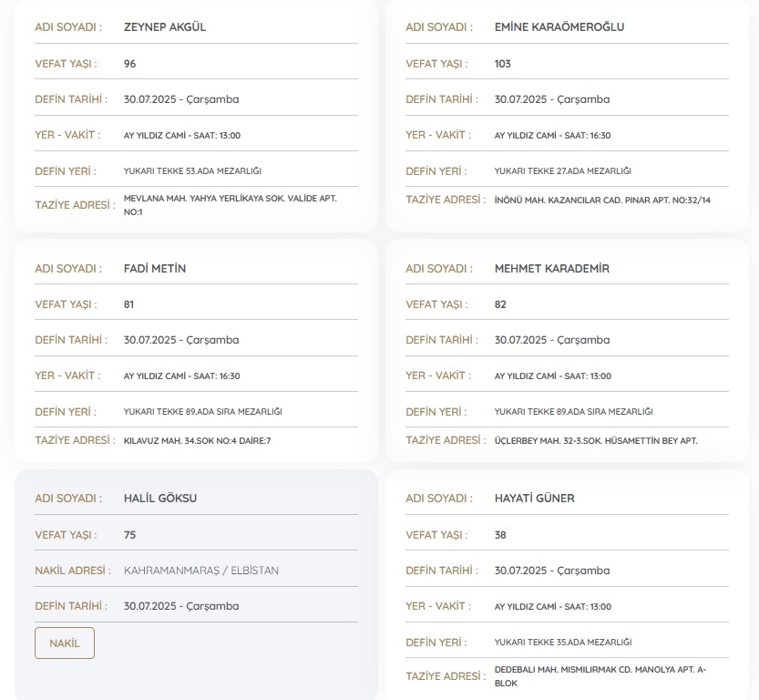The image size is (759, 700).
Task: Select the Üçlerbey Mah. Hüsamettin Bey address
Action: [x=596, y=441]
